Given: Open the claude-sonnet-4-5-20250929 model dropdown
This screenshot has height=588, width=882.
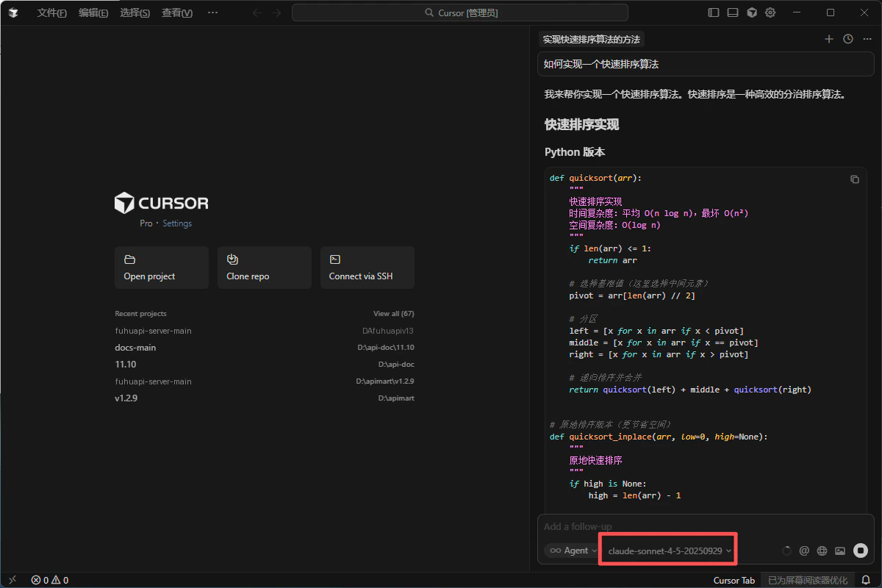Looking at the screenshot, I should point(670,551).
